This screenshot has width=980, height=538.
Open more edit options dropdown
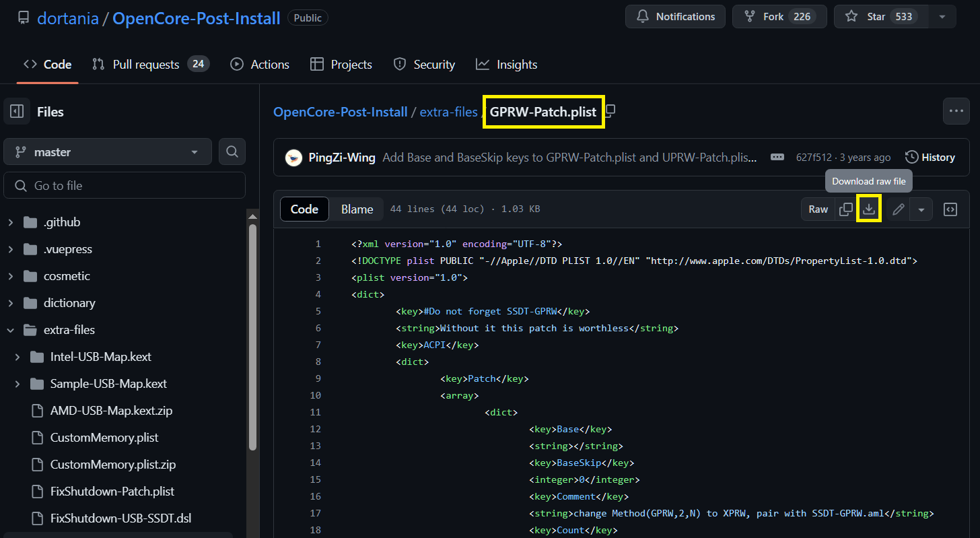[921, 209]
